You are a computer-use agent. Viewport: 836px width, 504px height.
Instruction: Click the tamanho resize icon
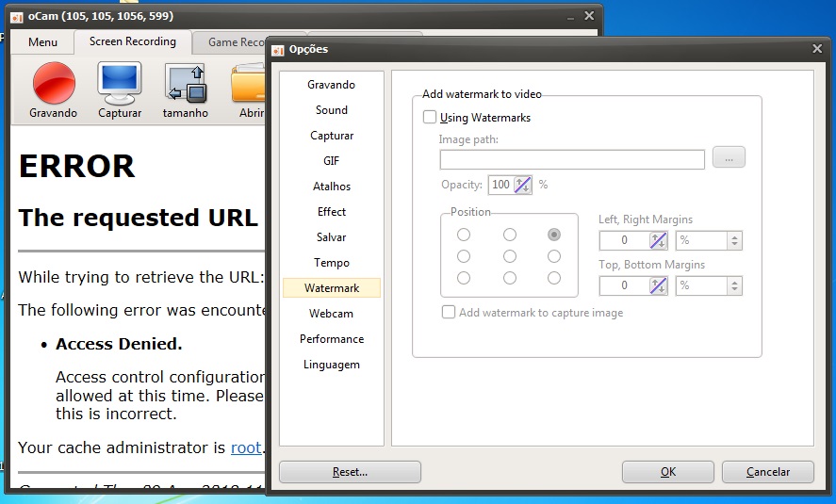[x=186, y=83]
